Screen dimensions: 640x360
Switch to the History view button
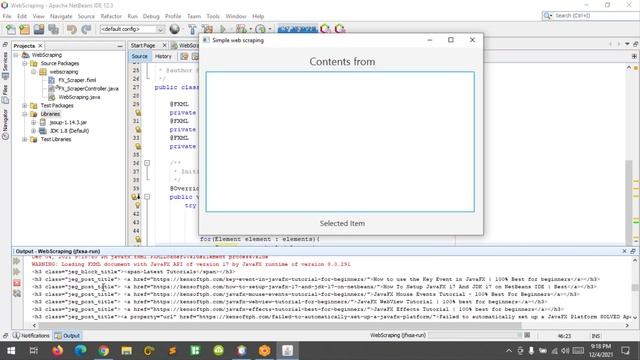(163, 56)
